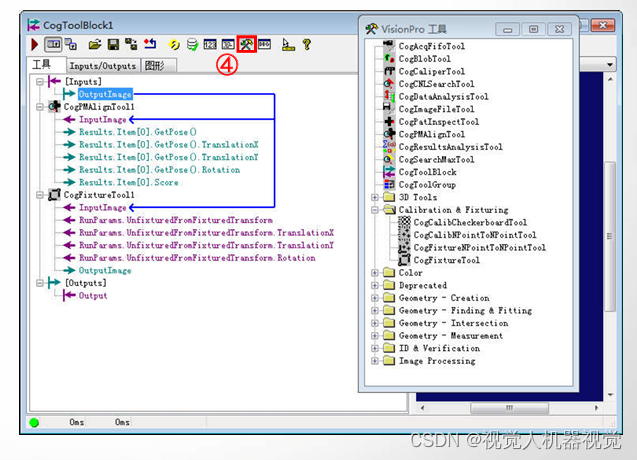Select UnfixturedFromFixturedTransform.Rotation row
The width and height of the screenshot is (637, 460).
pyautogui.click(x=197, y=258)
